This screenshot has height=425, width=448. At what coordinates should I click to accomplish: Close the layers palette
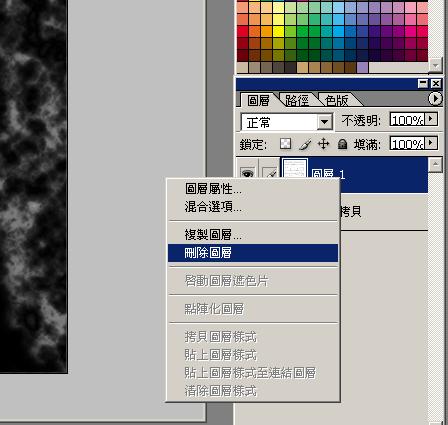(436, 83)
